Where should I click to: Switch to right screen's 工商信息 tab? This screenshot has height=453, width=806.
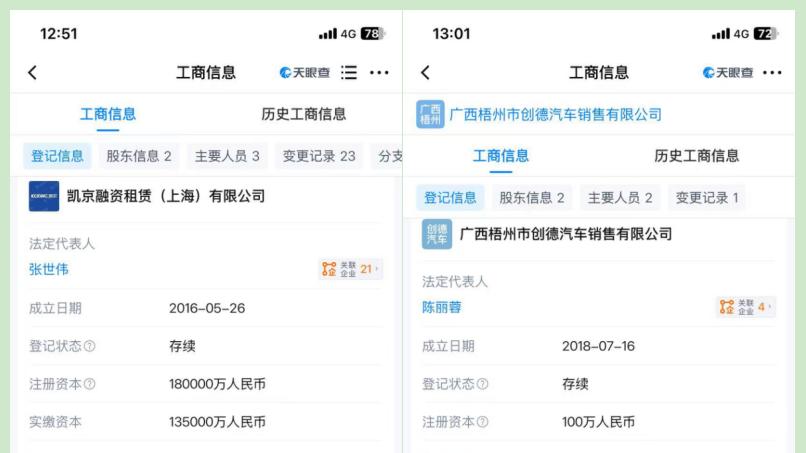tap(501, 156)
